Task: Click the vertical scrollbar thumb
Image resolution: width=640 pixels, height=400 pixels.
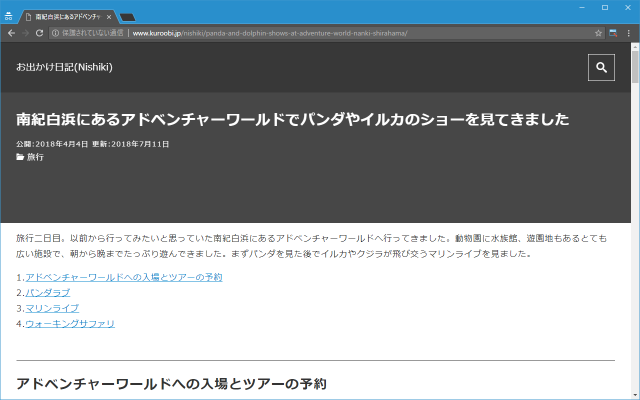Action: (x=635, y=67)
